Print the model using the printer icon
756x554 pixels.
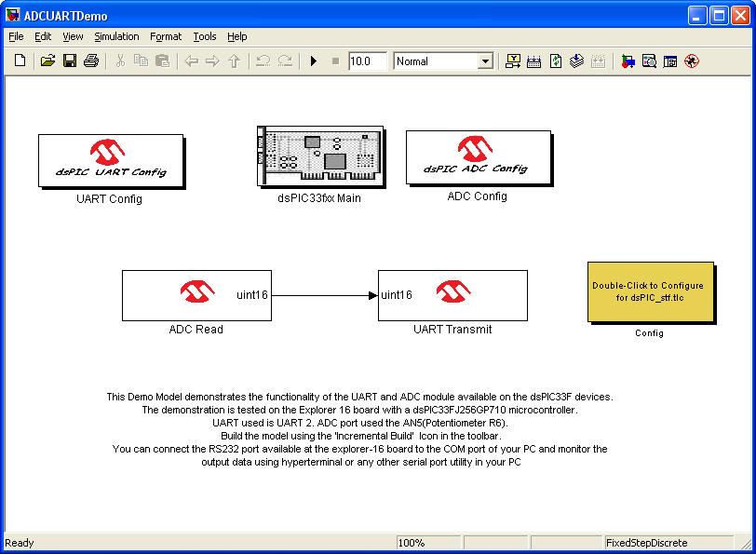91,61
